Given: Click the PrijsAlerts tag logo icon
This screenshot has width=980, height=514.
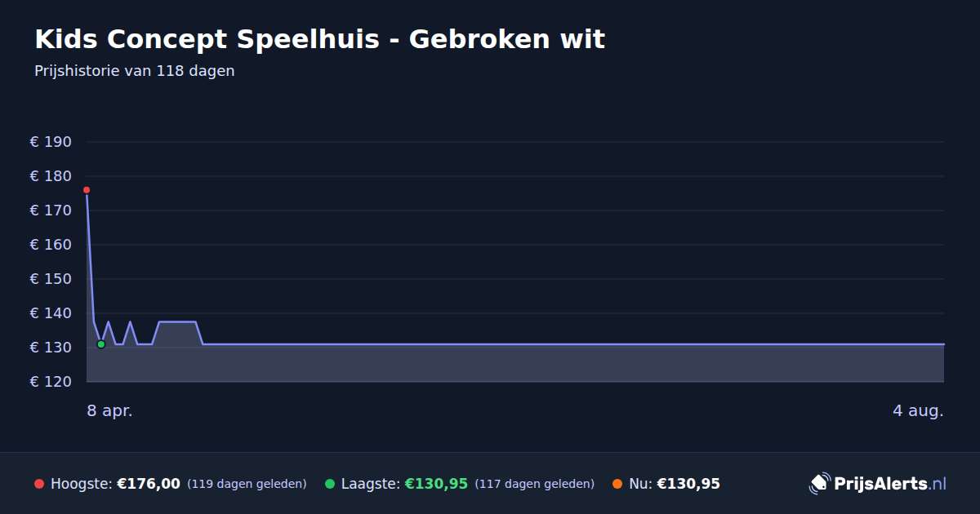Looking at the screenshot, I should [819, 484].
